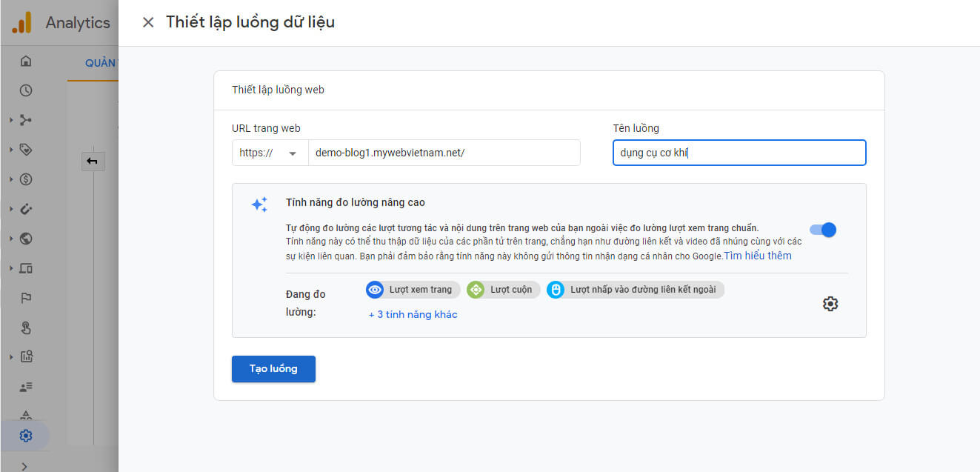Disable the enhanced measurement toggle

coord(823,230)
